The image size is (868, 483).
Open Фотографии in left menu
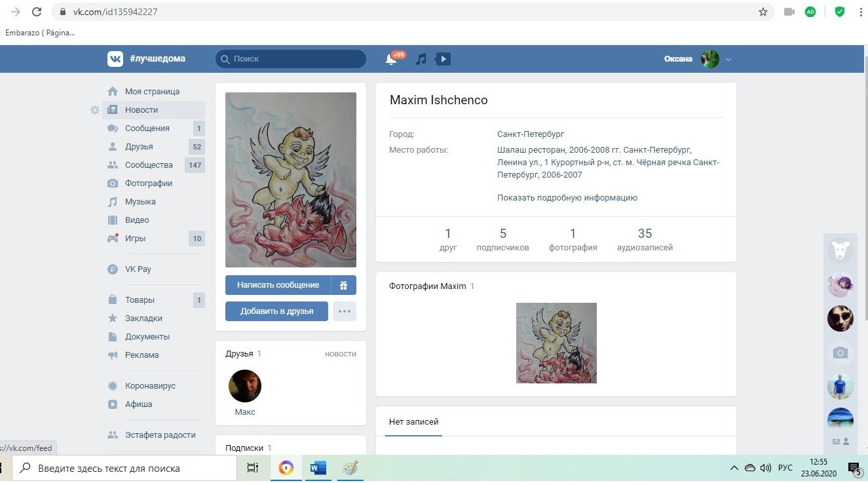click(155, 184)
